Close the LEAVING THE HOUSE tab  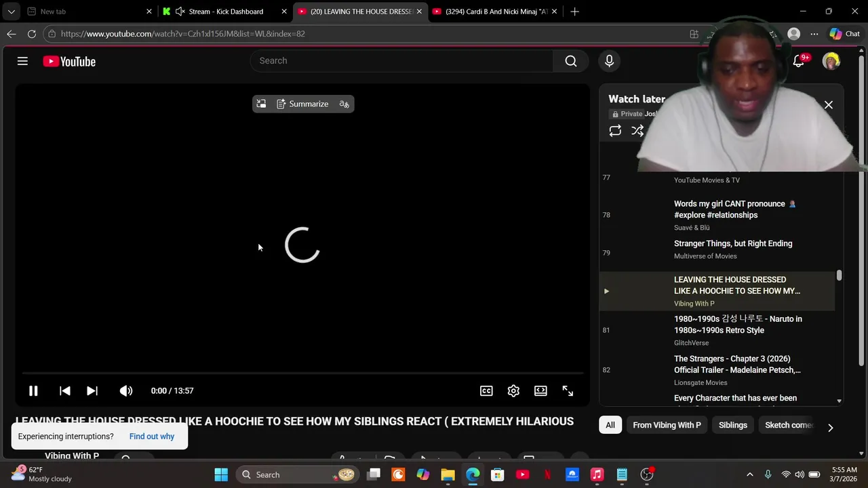coord(419,12)
